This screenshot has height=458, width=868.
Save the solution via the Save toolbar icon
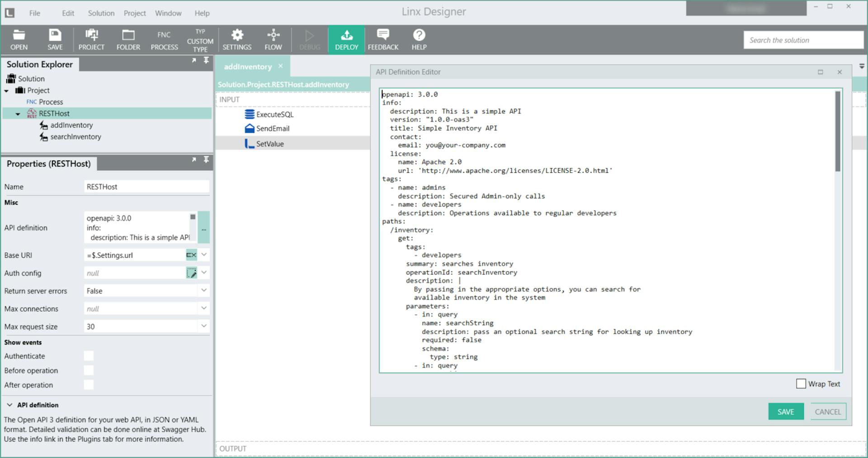55,39
